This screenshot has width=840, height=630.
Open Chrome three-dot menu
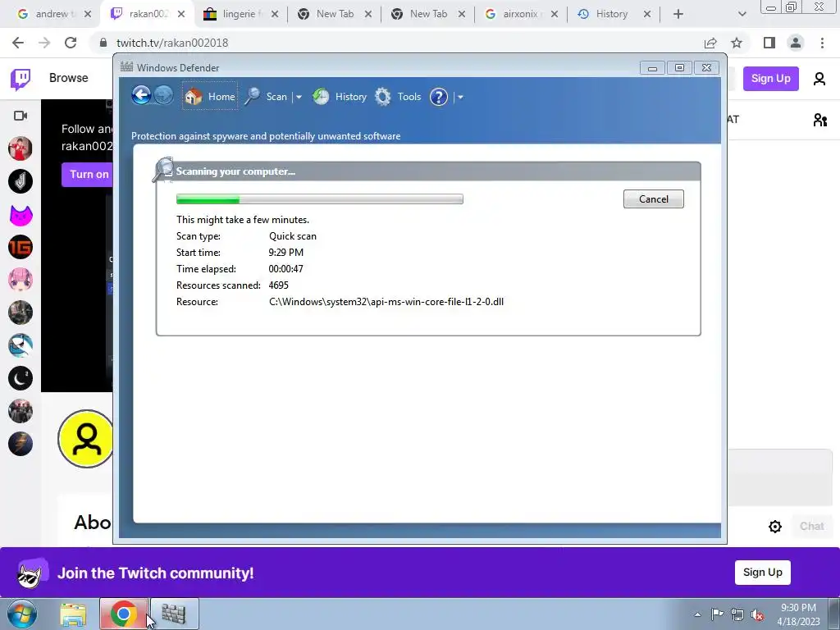click(x=822, y=43)
